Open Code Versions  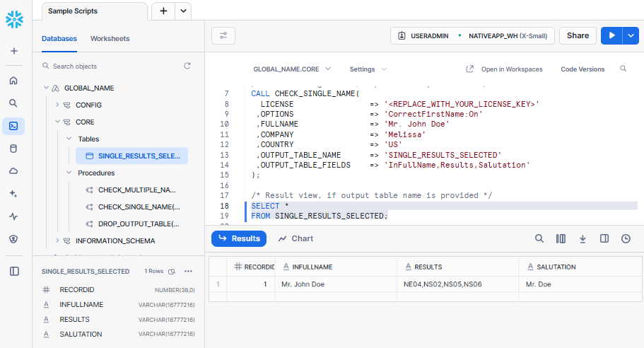(x=582, y=69)
